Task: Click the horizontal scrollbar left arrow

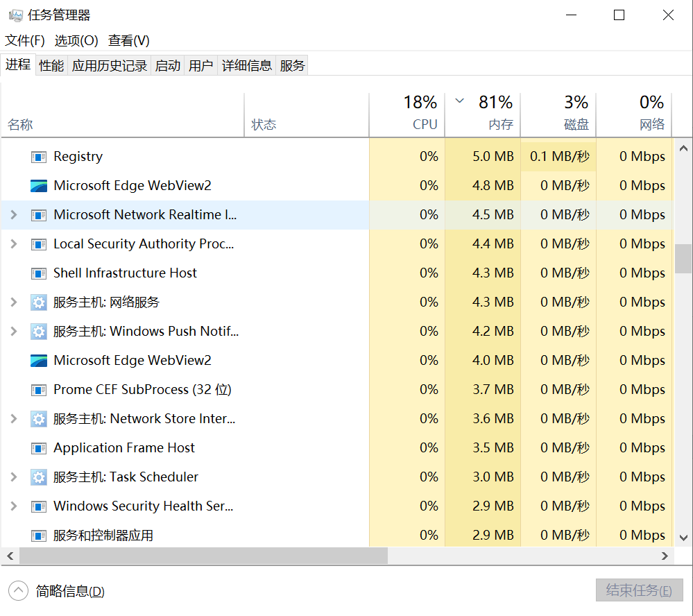Action: pyautogui.click(x=10, y=556)
